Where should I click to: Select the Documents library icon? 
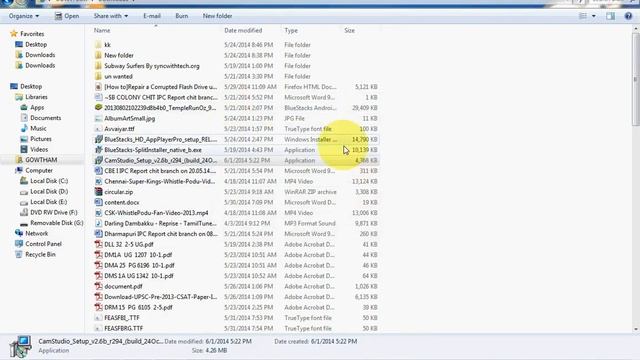coord(24,118)
